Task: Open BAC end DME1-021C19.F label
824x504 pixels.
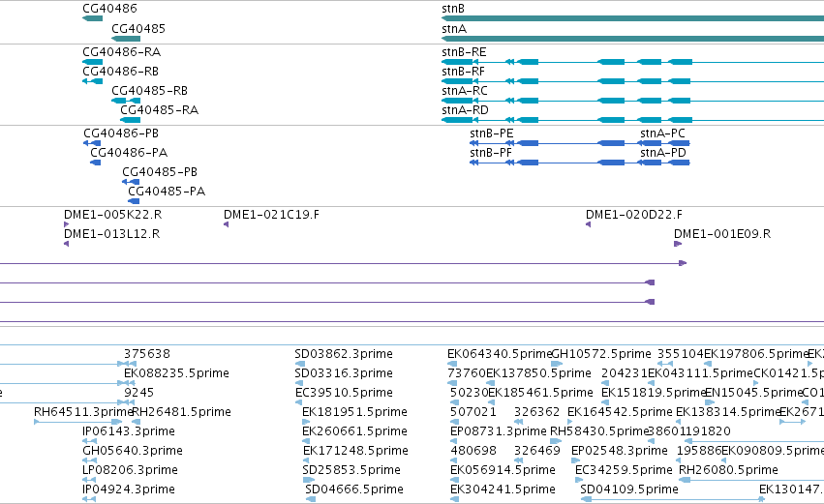Action: click(x=272, y=215)
